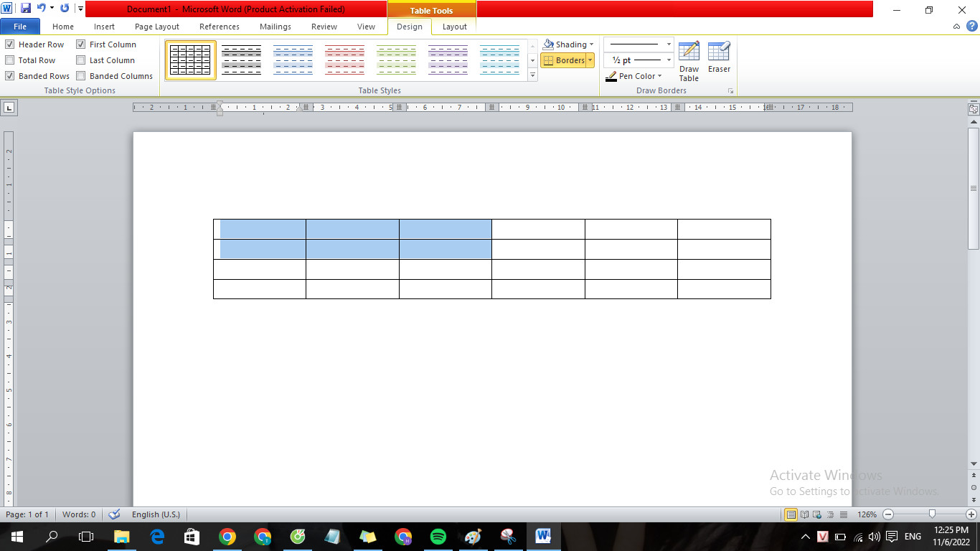Zoom in with the plus button

pyautogui.click(x=971, y=514)
